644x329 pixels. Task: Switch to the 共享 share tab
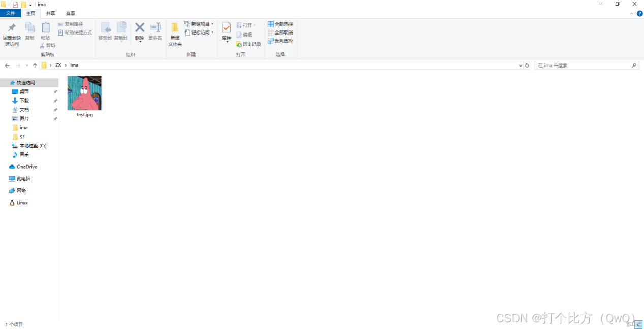51,13
